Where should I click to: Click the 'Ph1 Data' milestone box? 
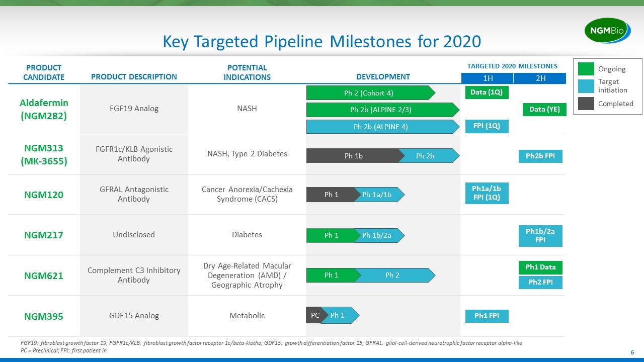pos(540,267)
